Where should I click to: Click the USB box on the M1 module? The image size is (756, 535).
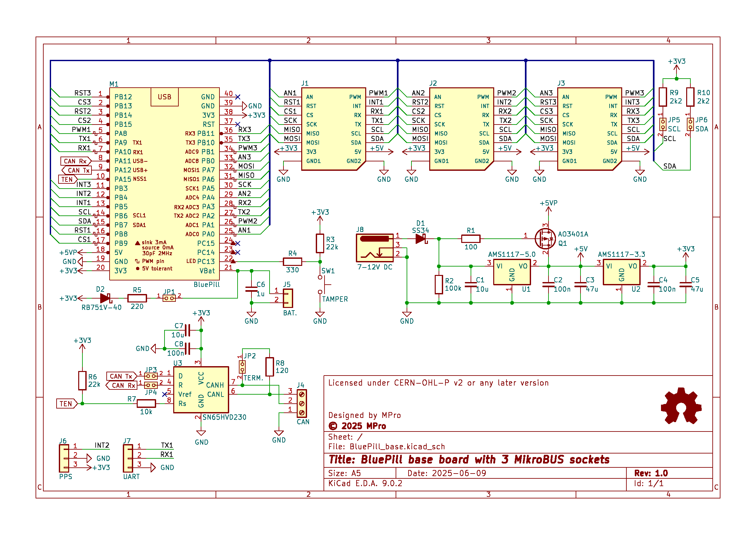[x=164, y=97]
